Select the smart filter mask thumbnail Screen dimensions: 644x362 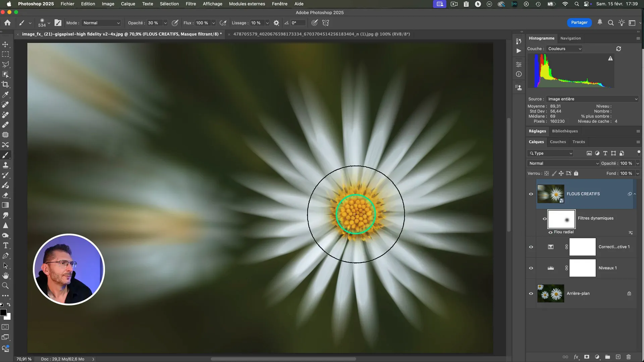[x=561, y=219]
